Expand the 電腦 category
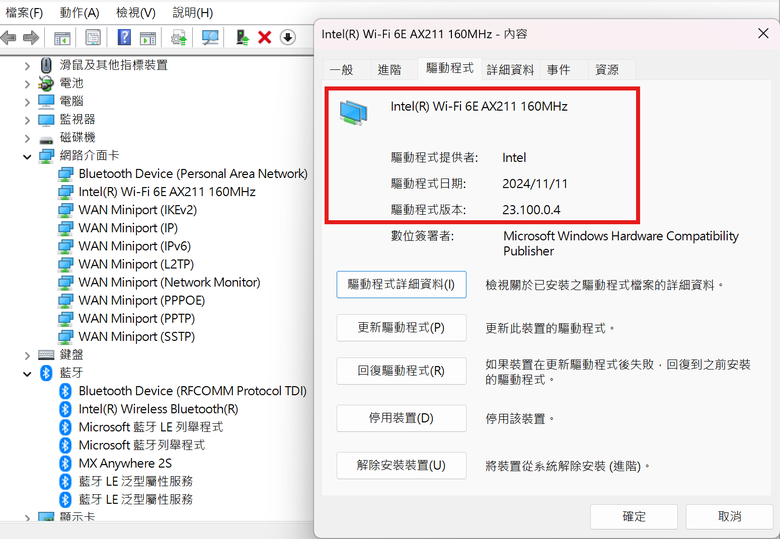This screenshot has width=780, height=539. click(x=27, y=102)
